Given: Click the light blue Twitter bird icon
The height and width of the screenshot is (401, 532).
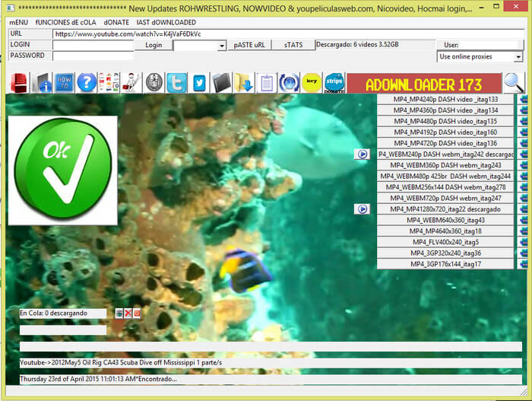Looking at the screenshot, I should tap(177, 82).
